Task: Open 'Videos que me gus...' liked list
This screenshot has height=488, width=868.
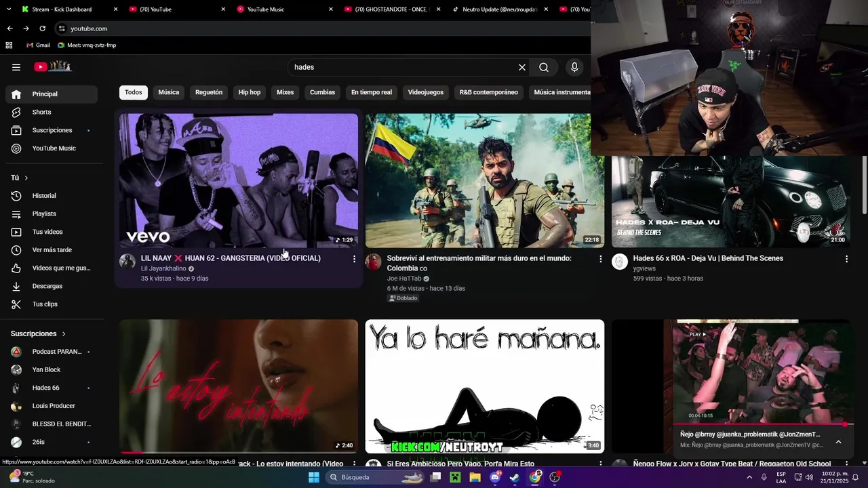Action: point(52,268)
